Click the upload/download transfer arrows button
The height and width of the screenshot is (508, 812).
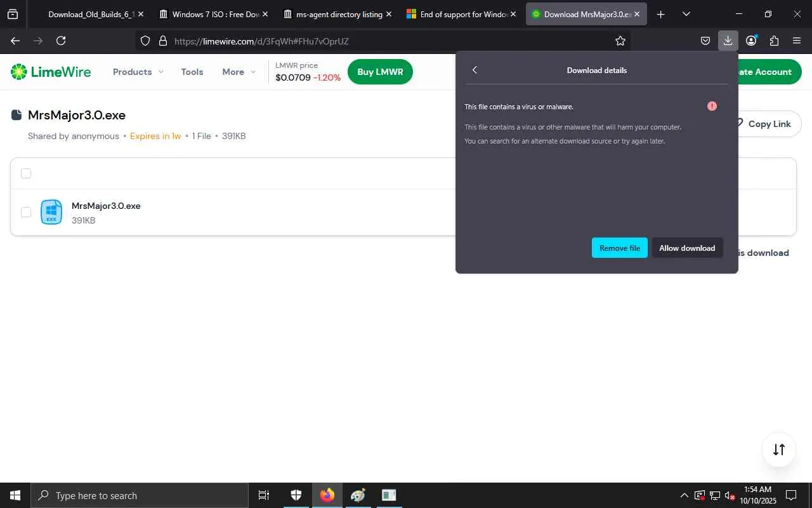tap(779, 450)
